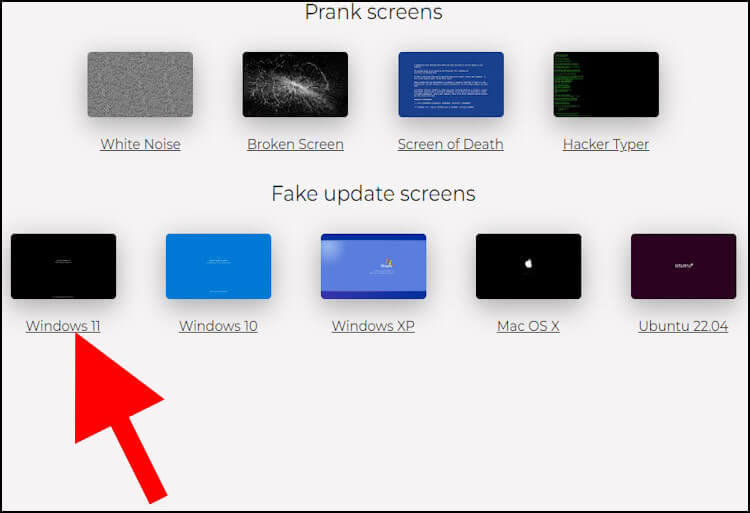Click the Mac OS X link
This screenshot has width=750, height=513.
coord(528,326)
